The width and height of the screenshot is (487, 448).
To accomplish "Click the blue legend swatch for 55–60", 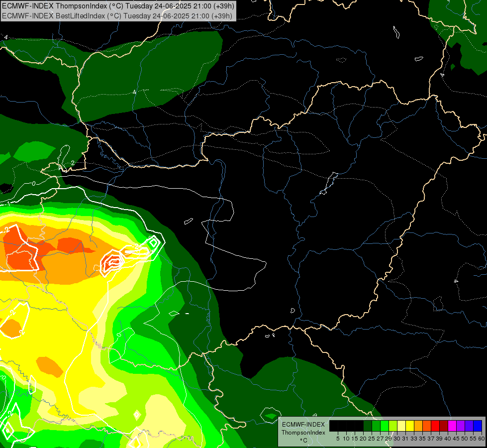I will pyautogui.click(x=478, y=426).
